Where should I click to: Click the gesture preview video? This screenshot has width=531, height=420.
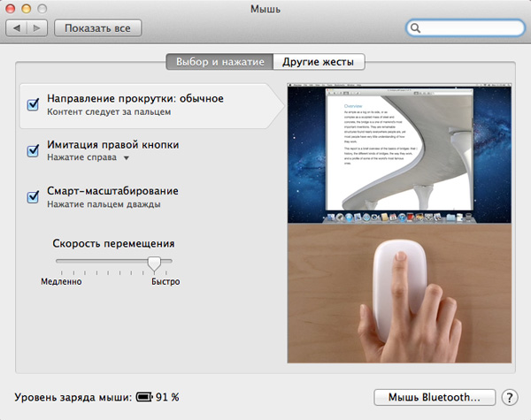pos(401,223)
